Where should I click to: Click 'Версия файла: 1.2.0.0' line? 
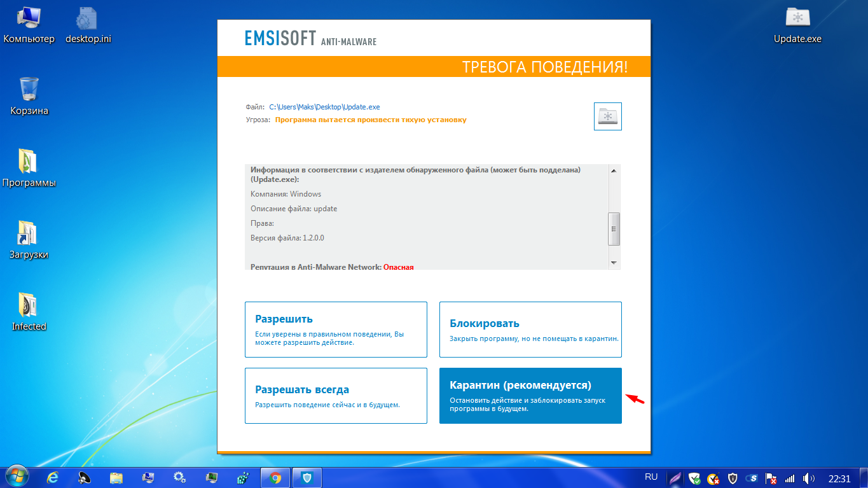tap(287, 238)
